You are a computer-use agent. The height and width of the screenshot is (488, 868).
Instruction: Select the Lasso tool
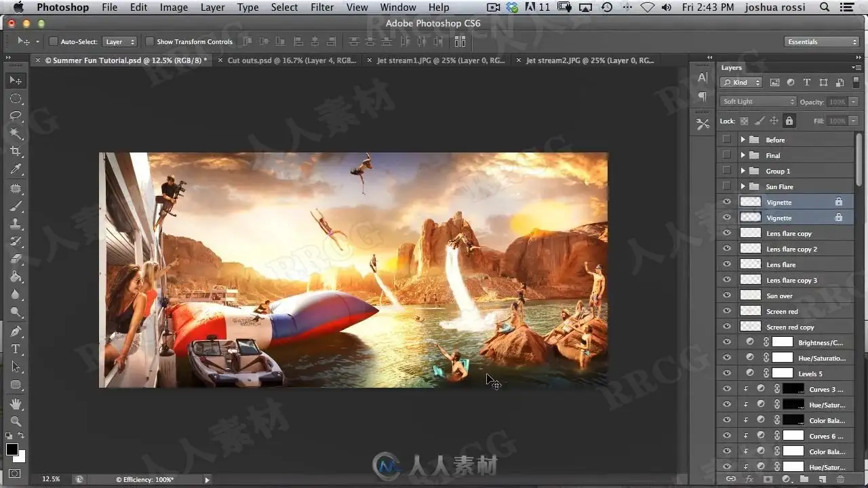[x=16, y=116]
